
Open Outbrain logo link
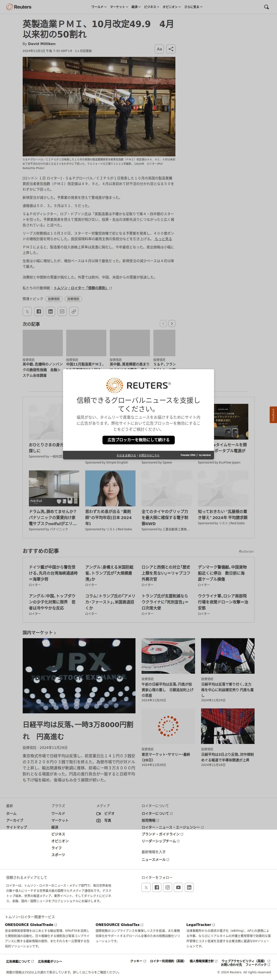tap(246, 551)
